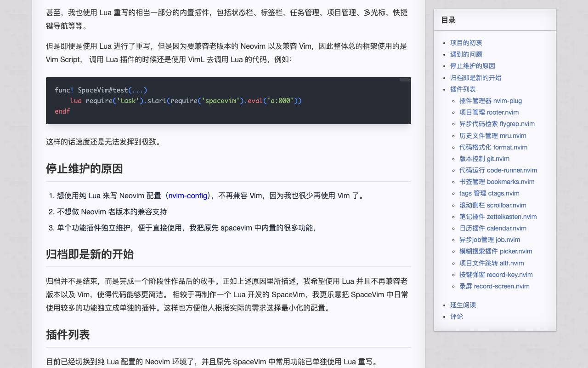Open 模糊搜索插件 picker.nvim entry
The height and width of the screenshot is (368, 588).
point(496,251)
